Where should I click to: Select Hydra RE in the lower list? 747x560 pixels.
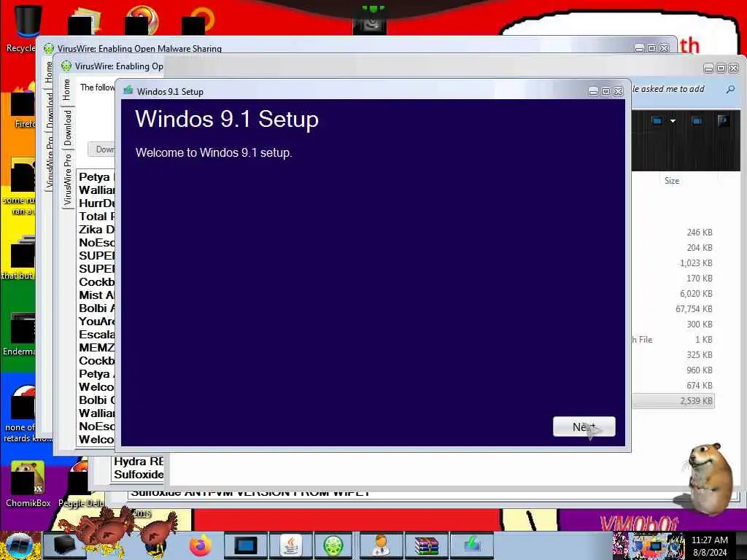pos(139,462)
